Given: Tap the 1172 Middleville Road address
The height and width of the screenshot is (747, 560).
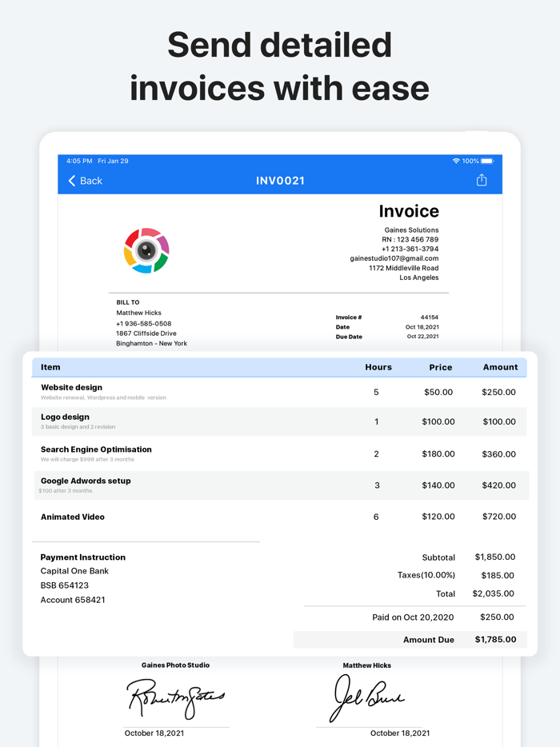Looking at the screenshot, I should pos(404,268).
